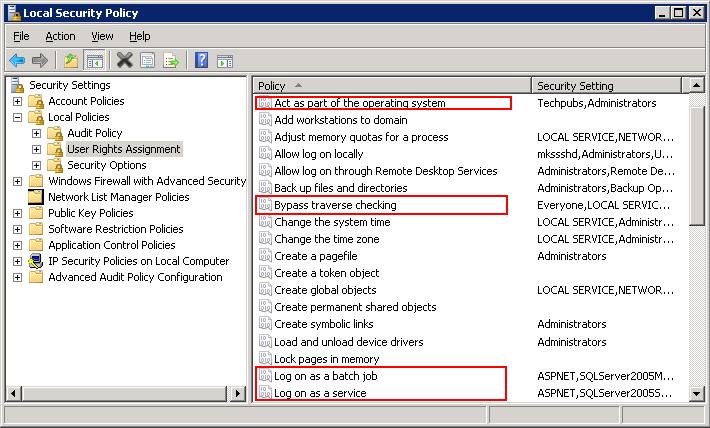Click icon beside Create symbolic links

click(x=265, y=323)
